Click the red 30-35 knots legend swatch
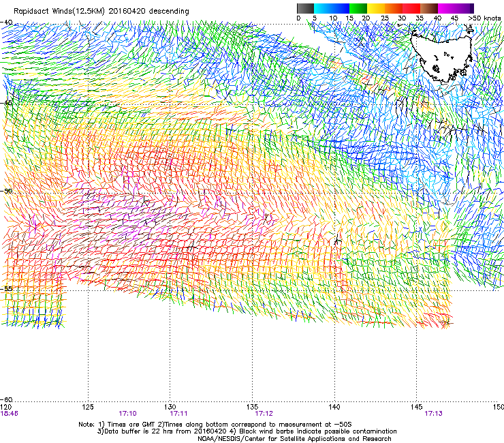This screenshot has width=504, height=443. 411,8
